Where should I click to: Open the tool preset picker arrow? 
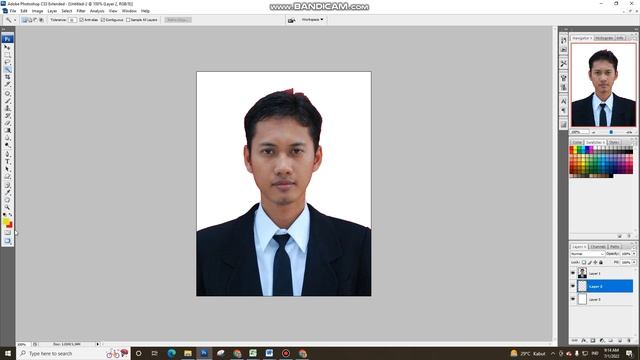click(15, 20)
